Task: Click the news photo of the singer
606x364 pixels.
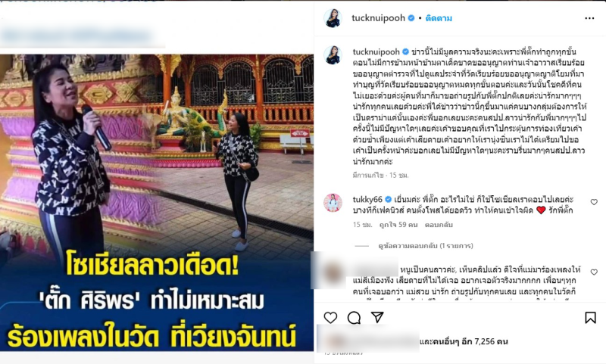Action: (x=157, y=203)
